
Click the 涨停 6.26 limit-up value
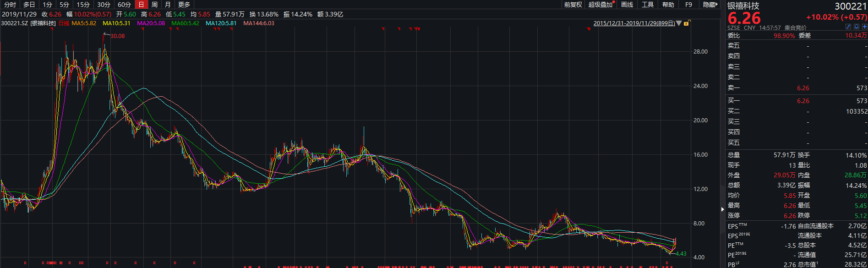(x=790, y=215)
